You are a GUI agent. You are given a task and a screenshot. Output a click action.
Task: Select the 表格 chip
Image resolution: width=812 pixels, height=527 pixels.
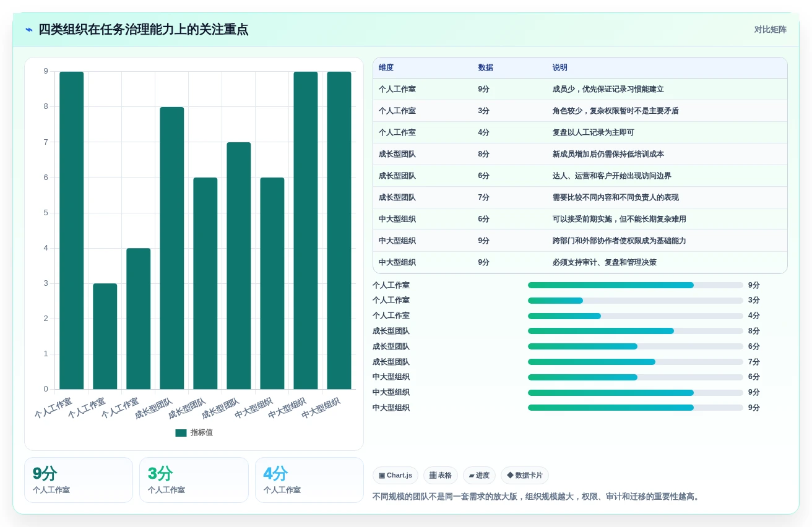point(441,475)
